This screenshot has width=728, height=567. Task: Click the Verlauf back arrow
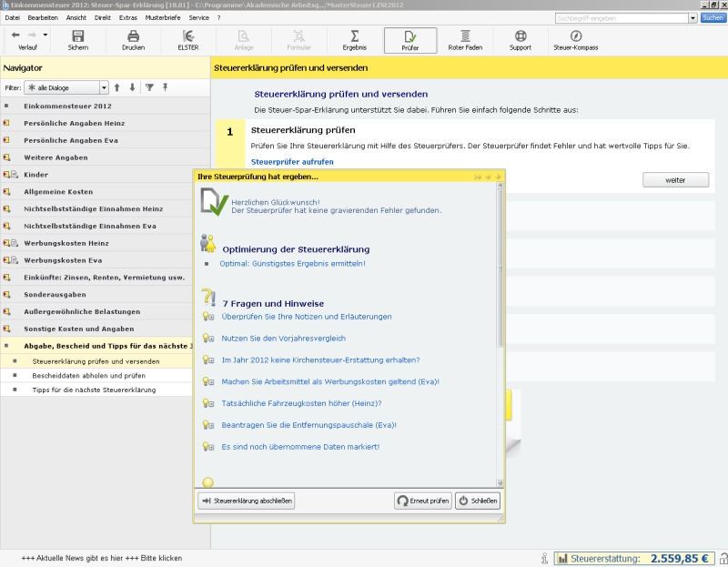point(15,35)
